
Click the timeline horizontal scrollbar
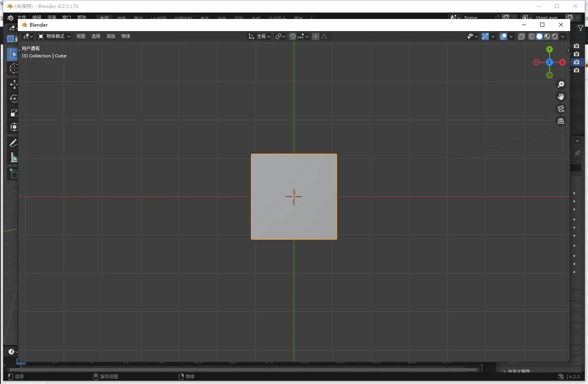[x=243, y=369]
